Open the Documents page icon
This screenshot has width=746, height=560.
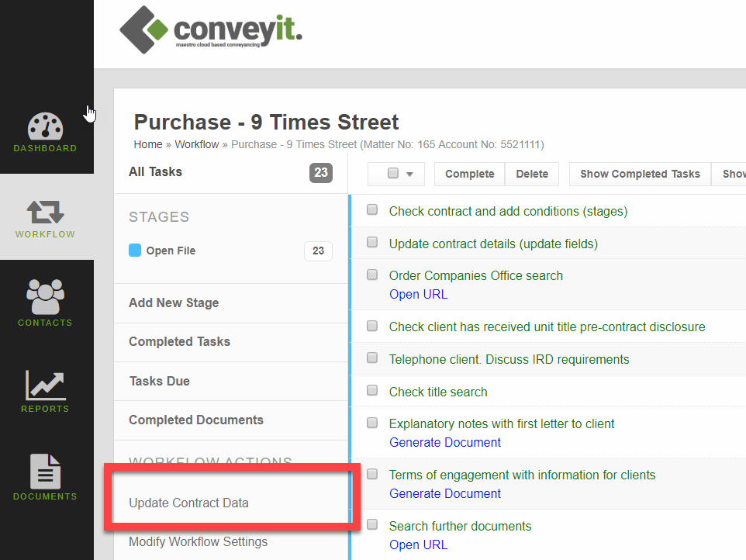pyautogui.click(x=46, y=471)
